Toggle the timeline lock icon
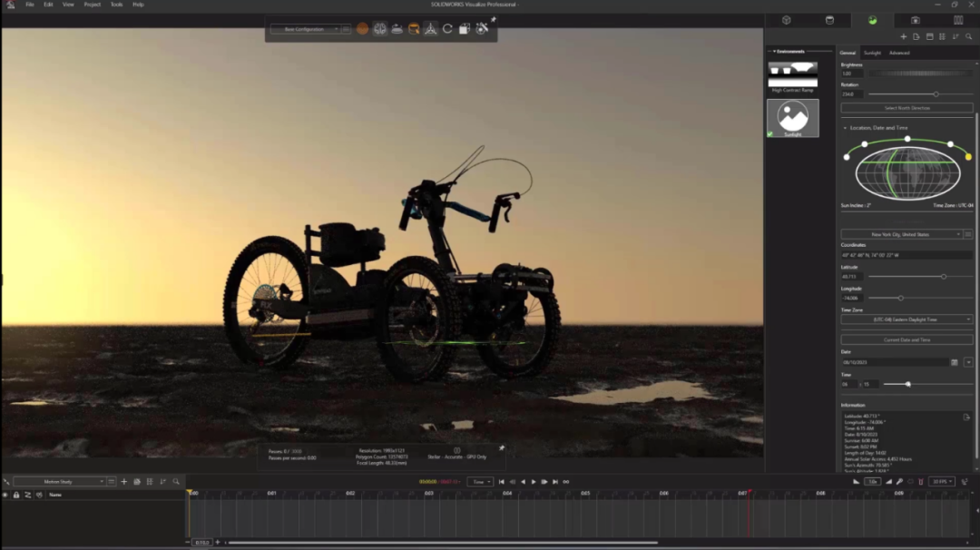The image size is (980, 550). click(16, 495)
